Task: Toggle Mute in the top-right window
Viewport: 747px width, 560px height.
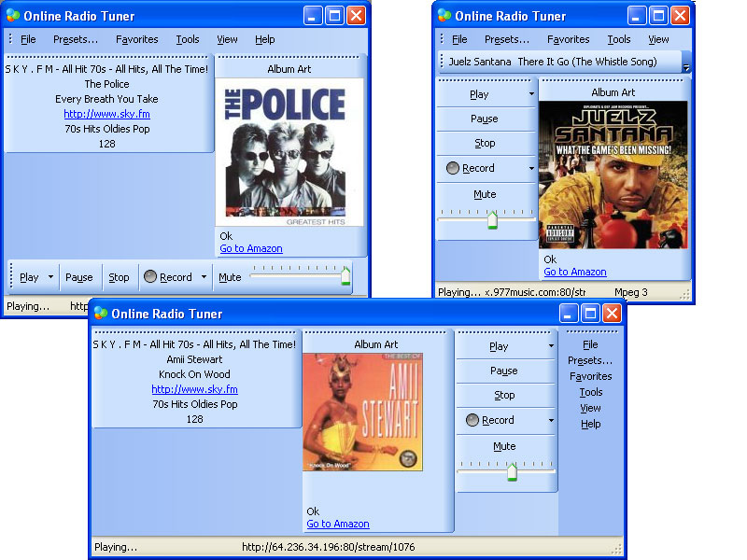Action: pos(485,194)
